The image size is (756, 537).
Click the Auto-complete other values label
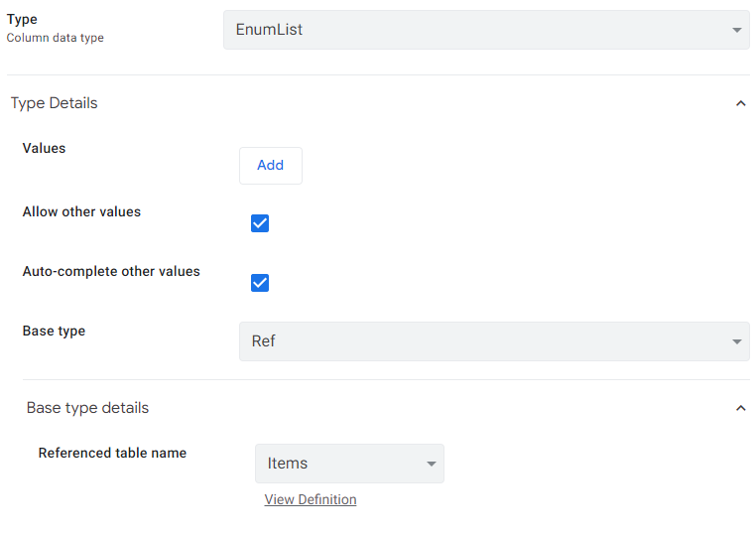(x=111, y=272)
